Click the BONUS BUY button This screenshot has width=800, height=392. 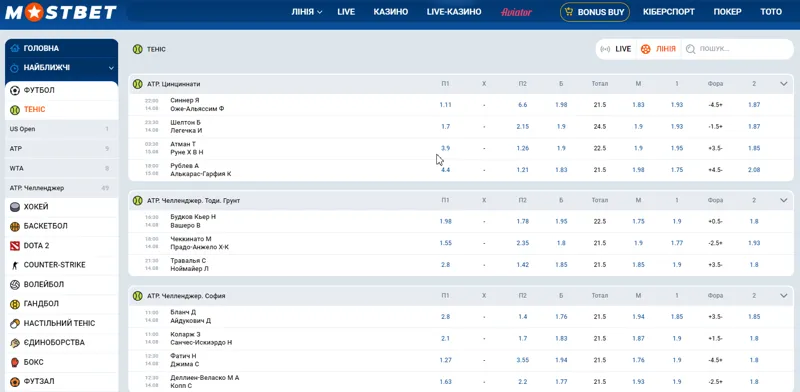[595, 12]
